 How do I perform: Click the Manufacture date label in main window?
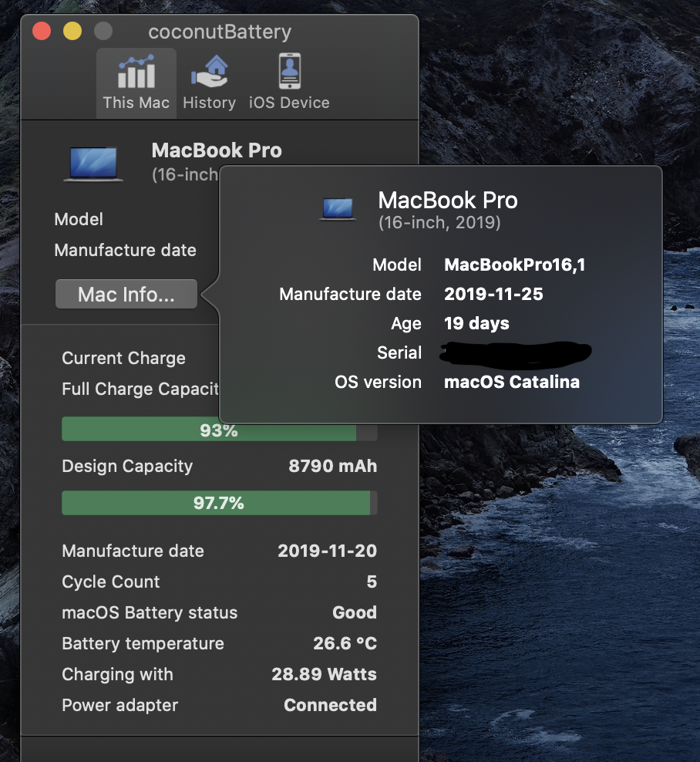pos(126,250)
